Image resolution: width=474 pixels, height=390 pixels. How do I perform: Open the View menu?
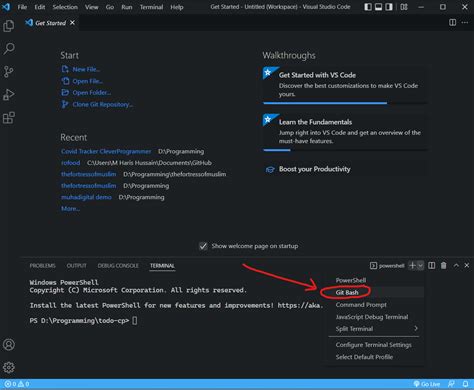[91, 7]
